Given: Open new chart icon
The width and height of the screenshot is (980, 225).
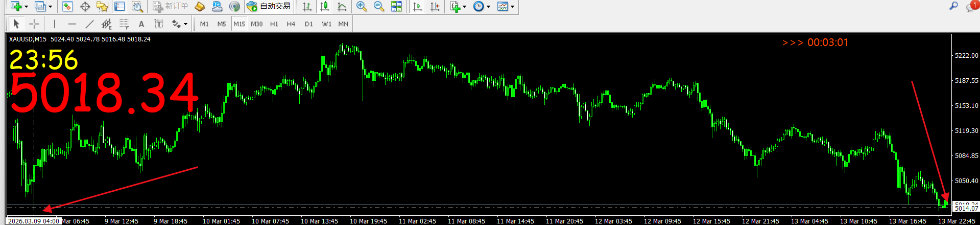Looking at the screenshot, I should click(x=16, y=6).
